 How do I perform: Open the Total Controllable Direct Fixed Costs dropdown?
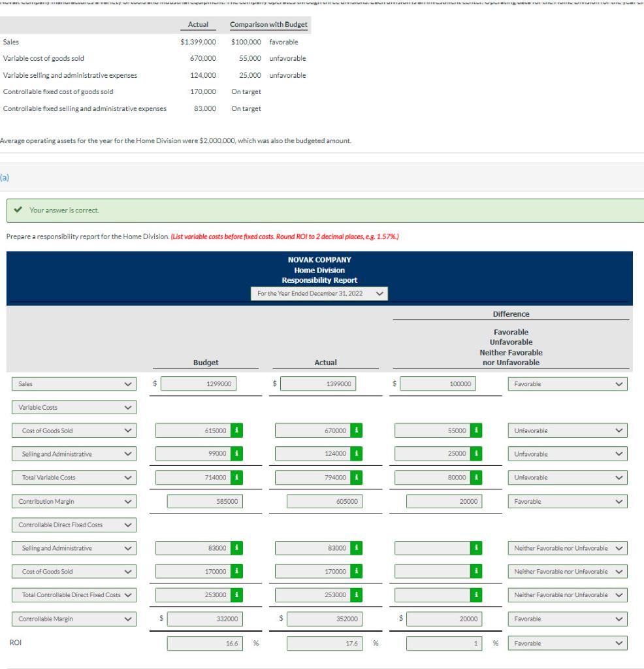pyautogui.click(x=74, y=595)
